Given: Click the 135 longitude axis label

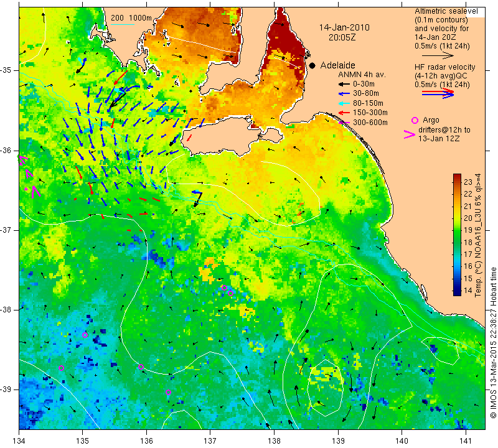Looking at the screenshot, I should 83,441.
